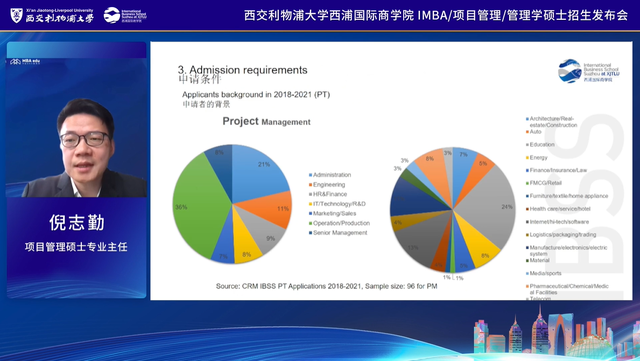Click the heading '3. Admission requirements'
640x361 pixels.
(x=242, y=70)
